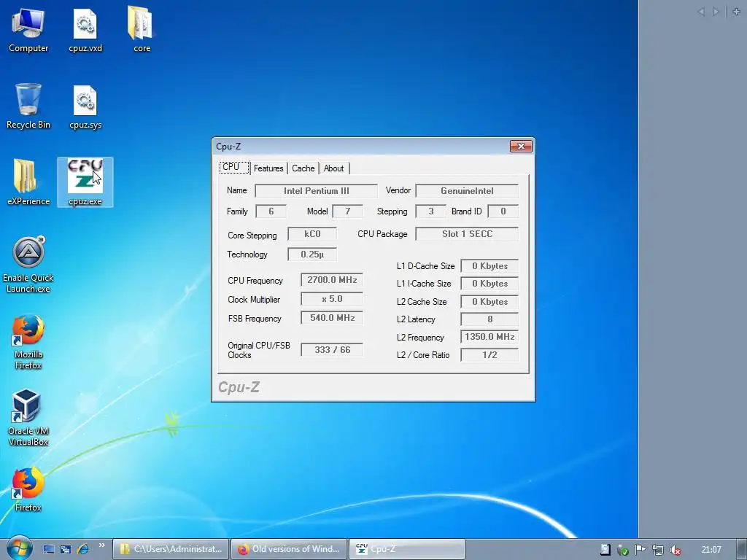
Task: Select the cpuz.sys file icon
Action: (x=85, y=106)
